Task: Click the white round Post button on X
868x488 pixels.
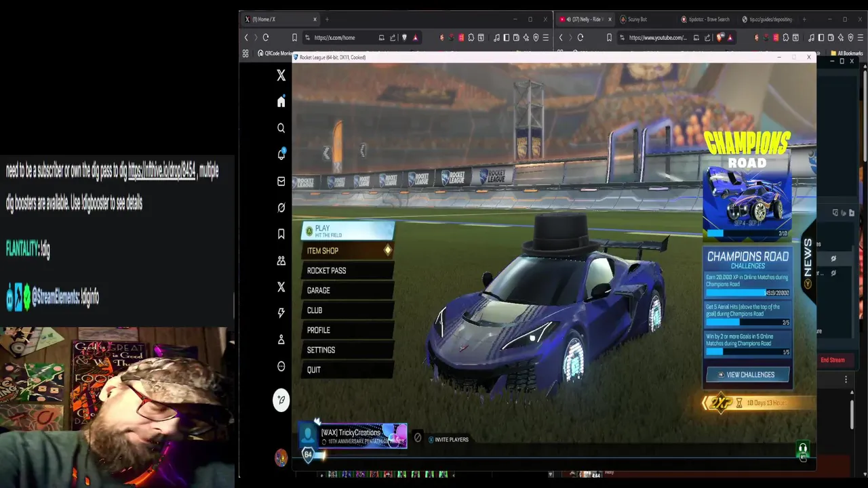Action: click(281, 400)
